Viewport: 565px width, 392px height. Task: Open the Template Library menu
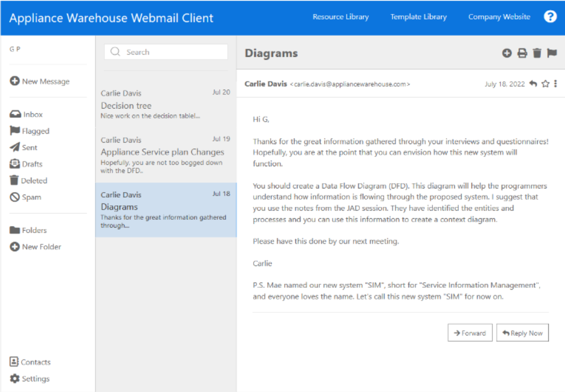(418, 16)
